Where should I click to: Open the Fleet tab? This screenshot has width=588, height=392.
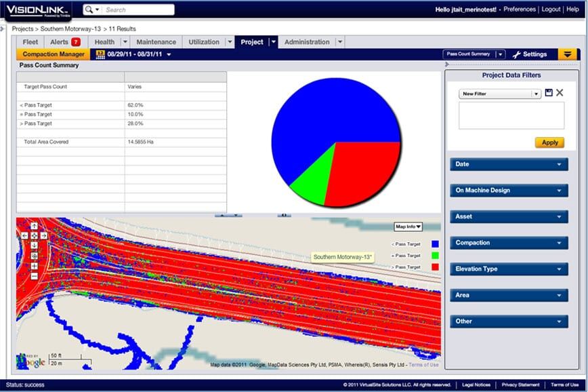click(30, 42)
